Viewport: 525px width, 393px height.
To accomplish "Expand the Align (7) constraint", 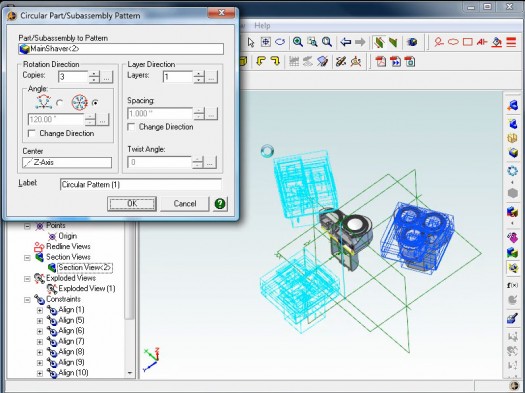I will point(40,342).
